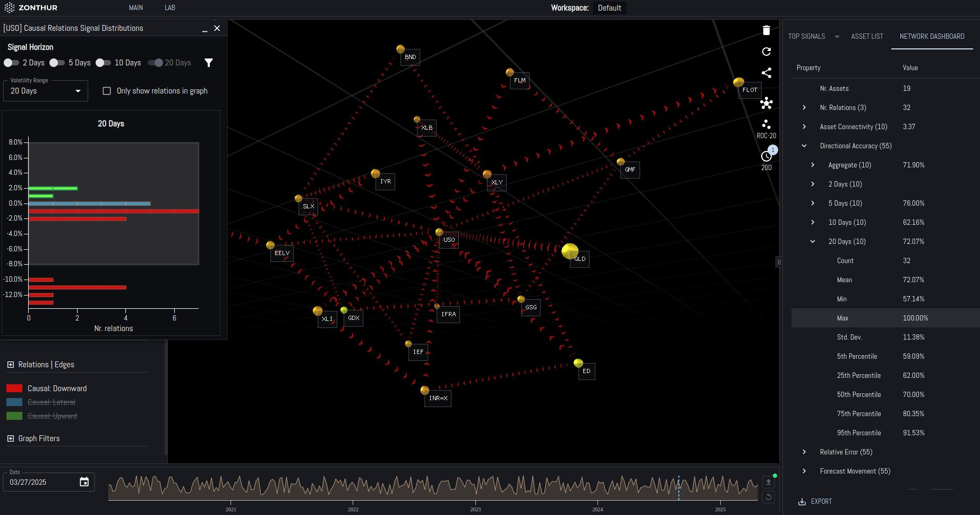
Task: Expand 5 Days (10) row
Action: (813, 203)
